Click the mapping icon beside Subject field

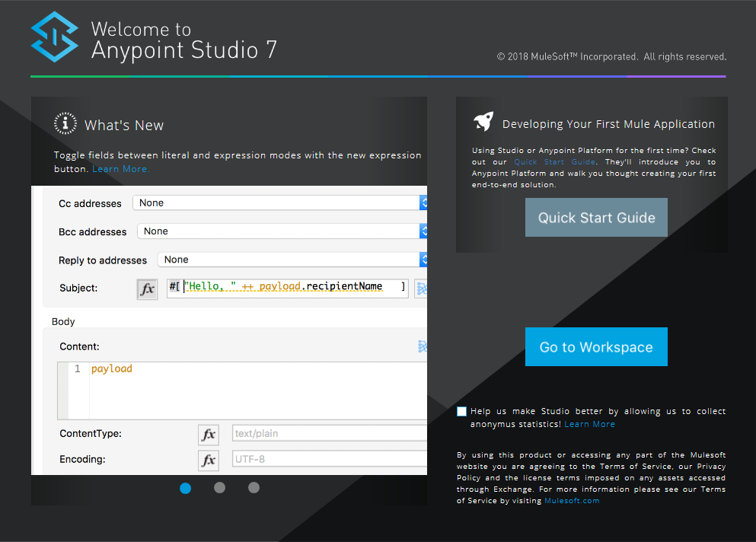point(421,289)
